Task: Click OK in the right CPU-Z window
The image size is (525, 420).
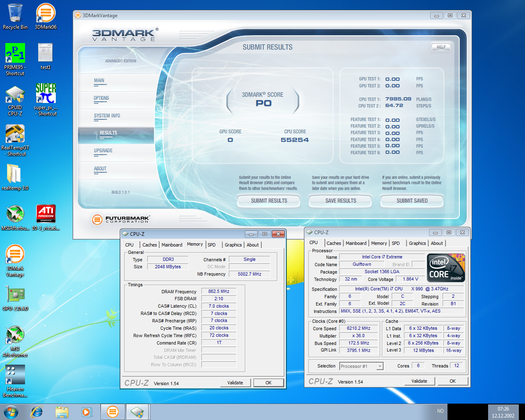Action: point(453,381)
